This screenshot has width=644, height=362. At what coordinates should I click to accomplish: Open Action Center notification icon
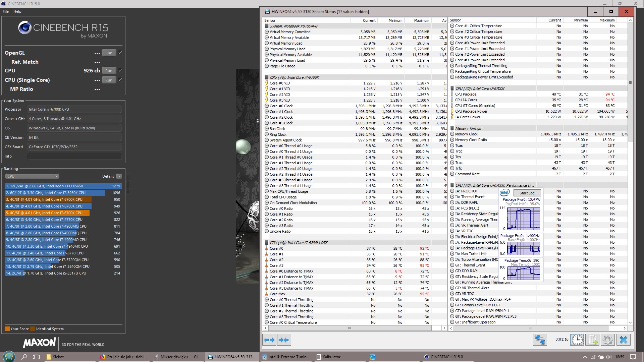[x=633, y=357]
